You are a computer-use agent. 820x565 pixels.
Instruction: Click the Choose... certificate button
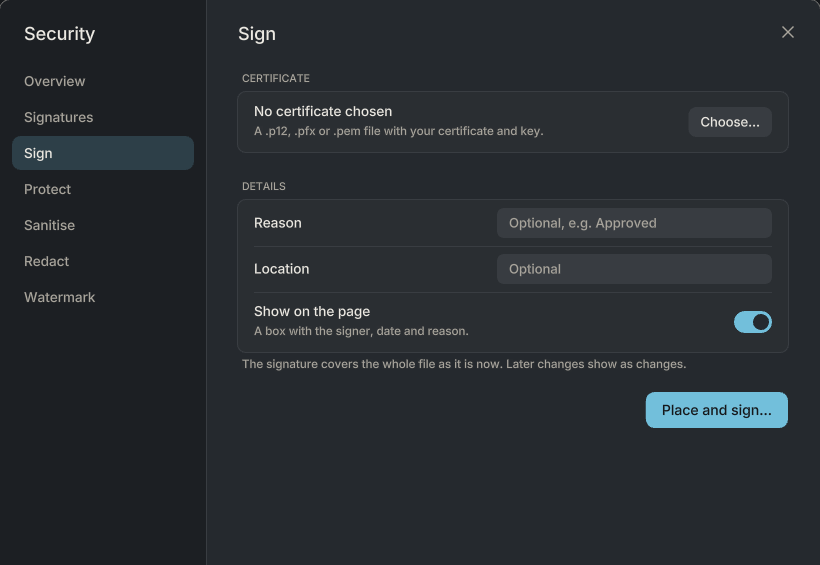click(730, 122)
